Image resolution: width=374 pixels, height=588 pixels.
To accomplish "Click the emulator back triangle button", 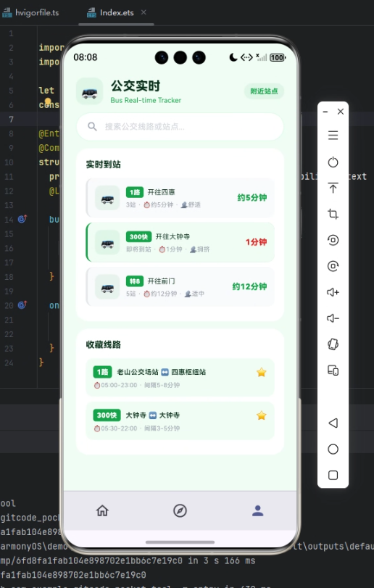I will [x=333, y=423].
